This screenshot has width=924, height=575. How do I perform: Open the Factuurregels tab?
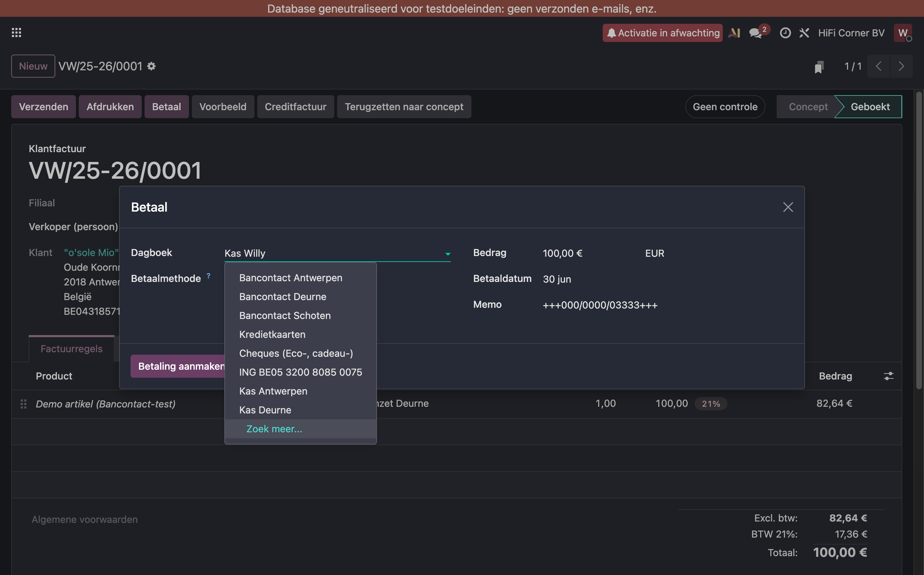point(71,349)
